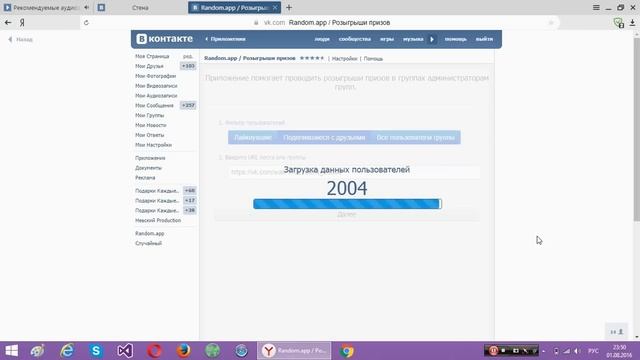This screenshot has height=360, width=640.
Task: Click the bottom-right page widget icon
Action: [617, 332]
